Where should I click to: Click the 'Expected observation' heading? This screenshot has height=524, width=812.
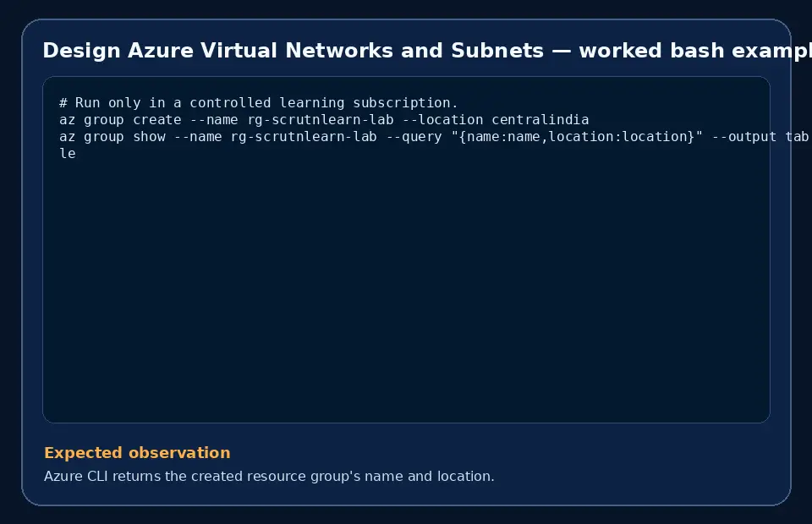[137, 453]
